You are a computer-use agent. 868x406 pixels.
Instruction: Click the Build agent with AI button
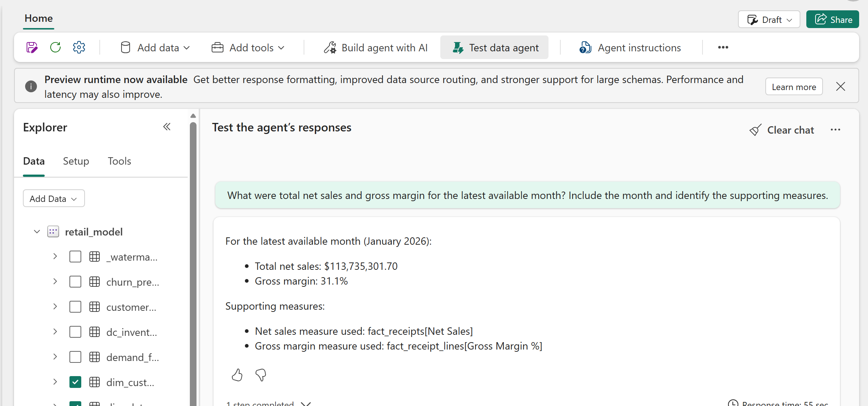point(376,48)
